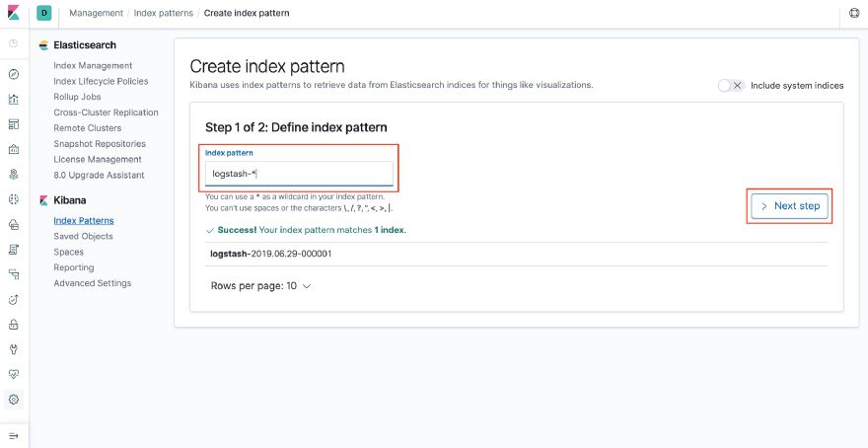The height and width of the screenshot is (448, 868).
Task: Open the Rows per page dropdown
Action: [x=261, y=286]
